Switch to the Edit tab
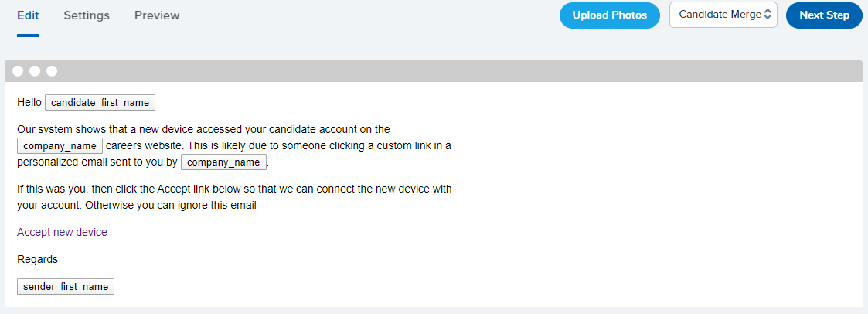 [28, 15]
